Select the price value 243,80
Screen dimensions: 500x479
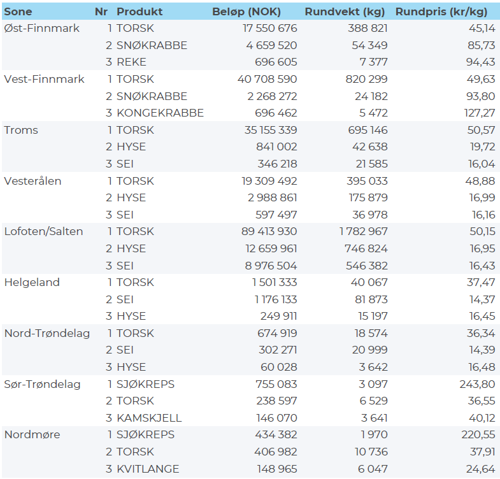(x=477, y=384)
